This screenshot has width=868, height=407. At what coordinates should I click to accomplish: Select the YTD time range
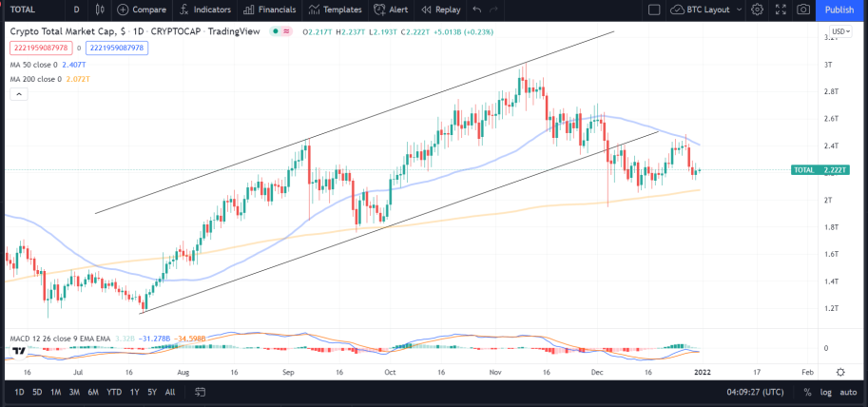tap(114, 392)
